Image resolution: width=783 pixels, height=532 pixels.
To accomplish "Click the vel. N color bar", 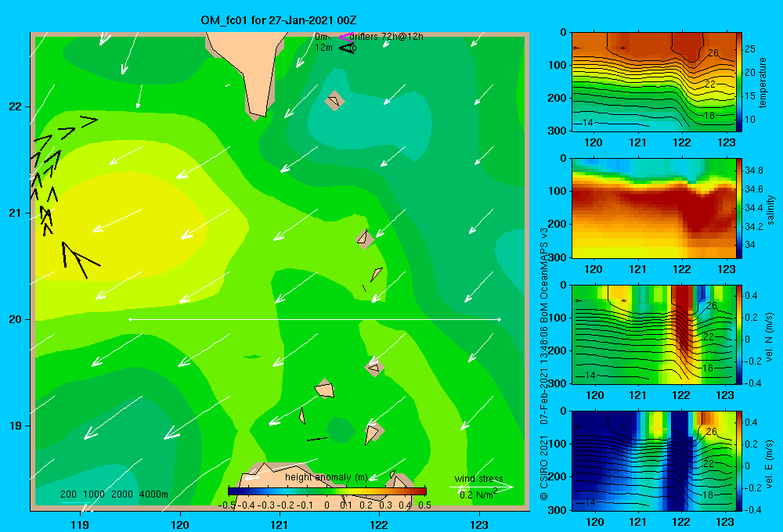I will [x=739, y=334].
